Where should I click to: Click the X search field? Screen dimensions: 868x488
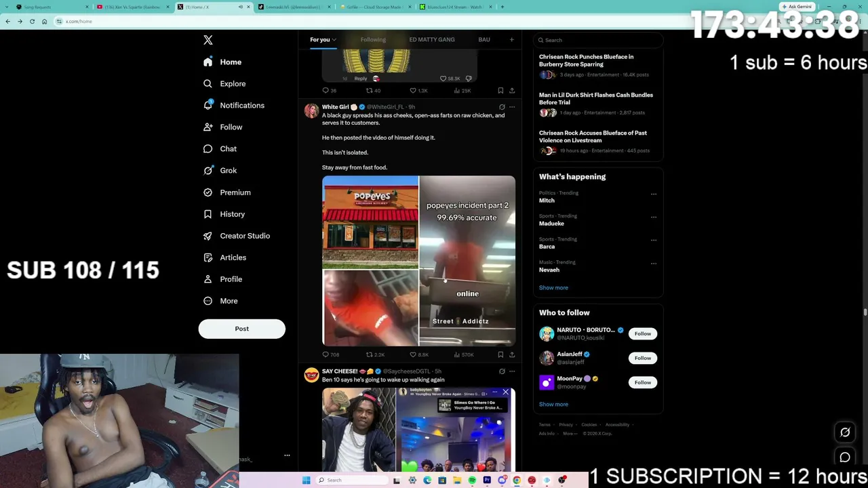598,40
